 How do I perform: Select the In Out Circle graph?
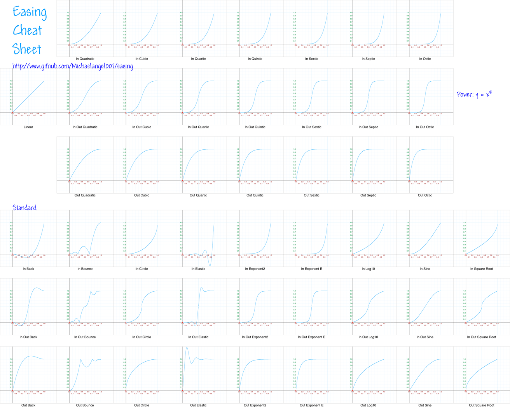click(x=142, y=307)
